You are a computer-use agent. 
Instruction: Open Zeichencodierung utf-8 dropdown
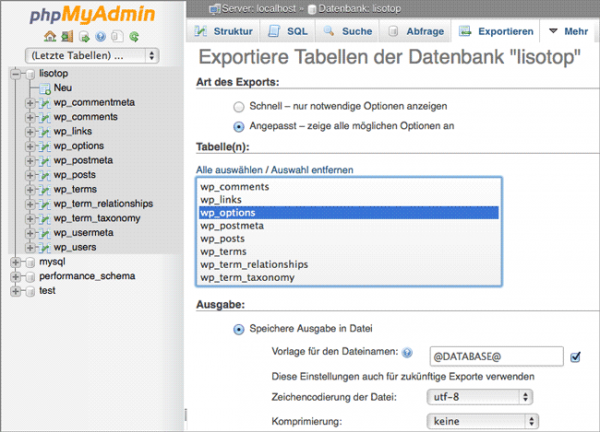[479, 397]
